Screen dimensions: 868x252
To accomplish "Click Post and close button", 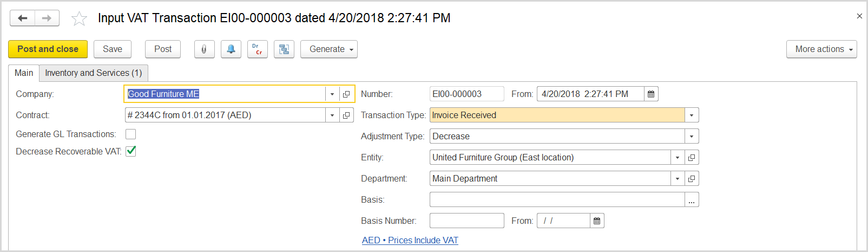I will 48,49.
